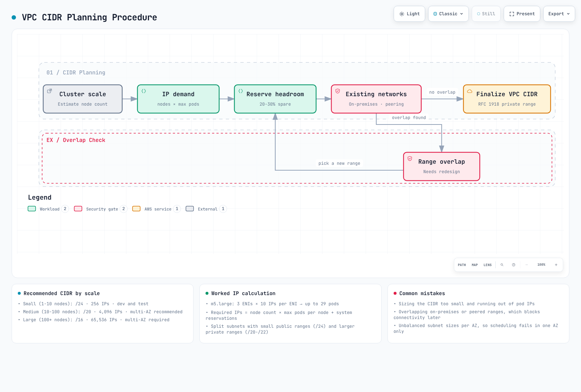Click the AWS service orange swatch
Image resolution: width=581 pixels, height=392 pixels.
pyautogui.click(x=137, y=209)
